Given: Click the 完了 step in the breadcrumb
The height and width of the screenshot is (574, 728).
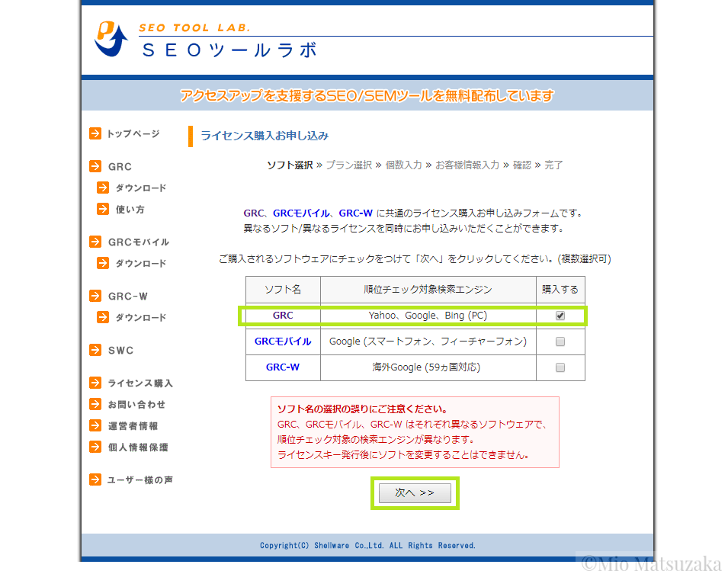Looking at the screenshot, I should (553, 165).
